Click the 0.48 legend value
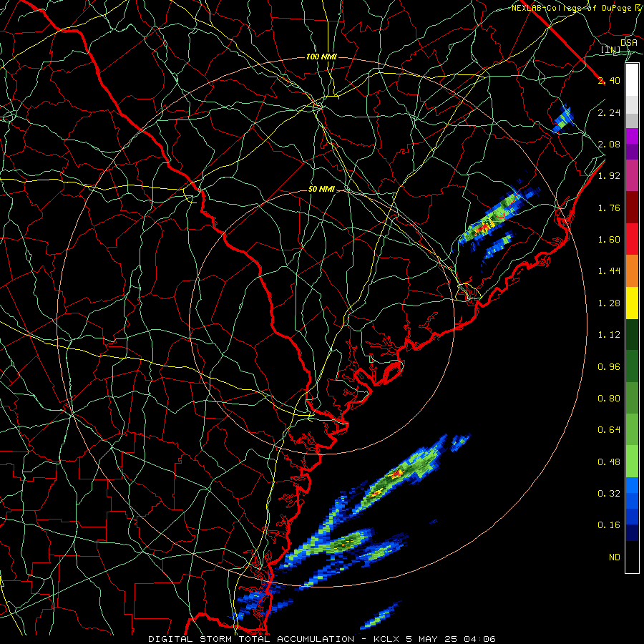 609,462
